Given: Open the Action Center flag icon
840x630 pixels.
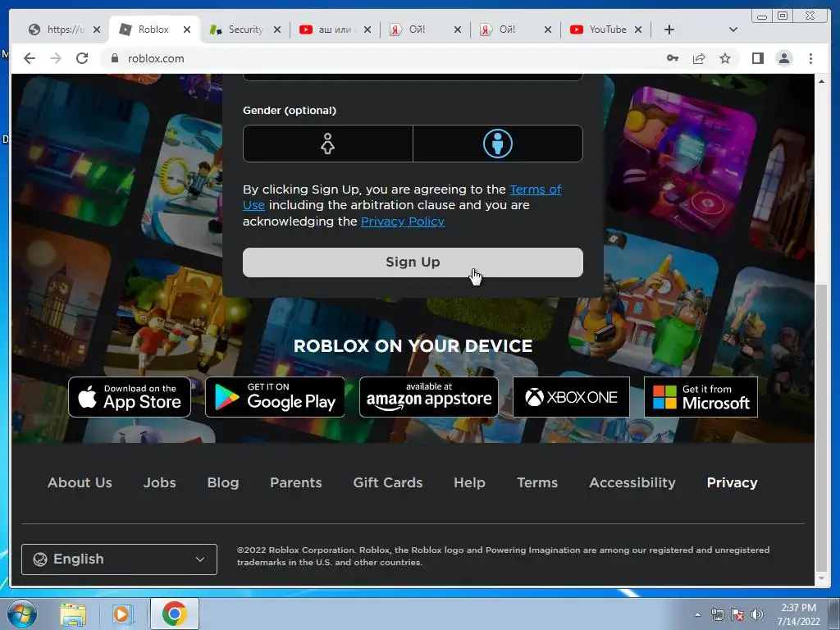Looking at the screenshot, I should 737,614.
